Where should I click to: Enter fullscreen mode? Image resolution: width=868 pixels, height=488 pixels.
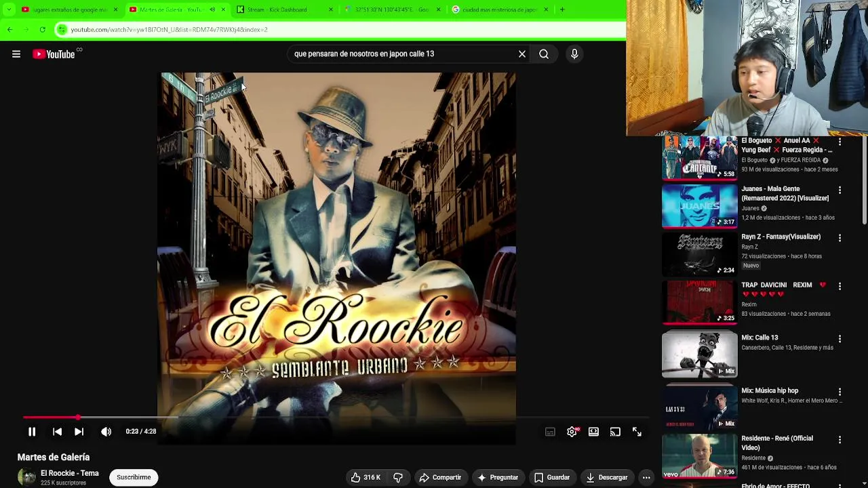click(x=637, y=432)
